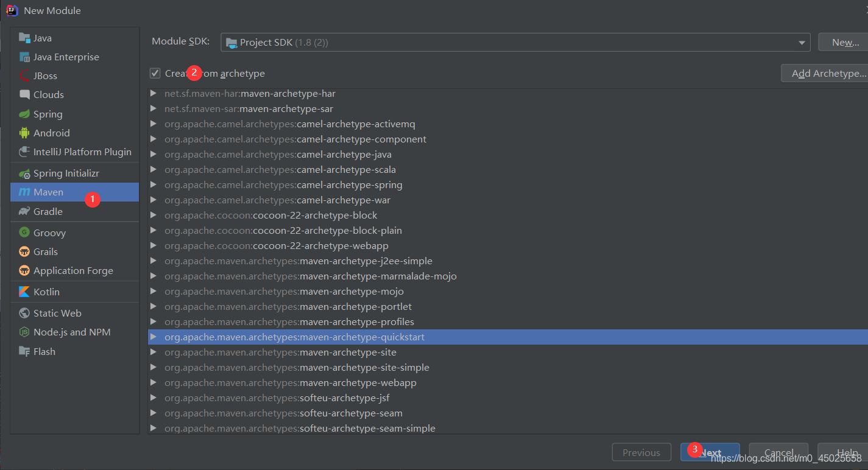Select camel-archetype-spring row
868x470 pixels.
tap(508, 185)
